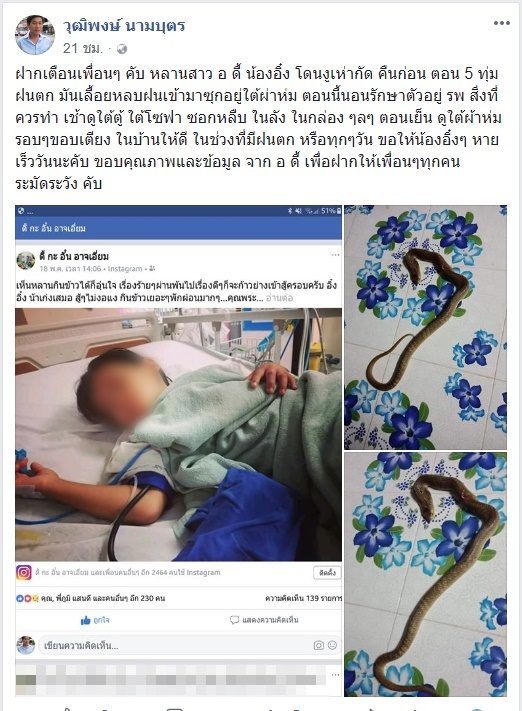Open the hospital bed child photo
Viewport: 522px width, 711px height.
coord(178,434)
